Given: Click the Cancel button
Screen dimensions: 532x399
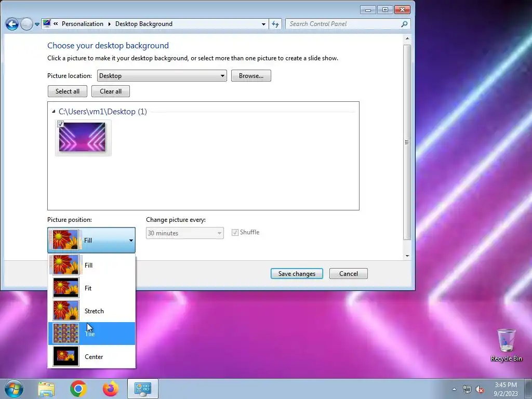Looking at the screenshot, I should [349, 273].
